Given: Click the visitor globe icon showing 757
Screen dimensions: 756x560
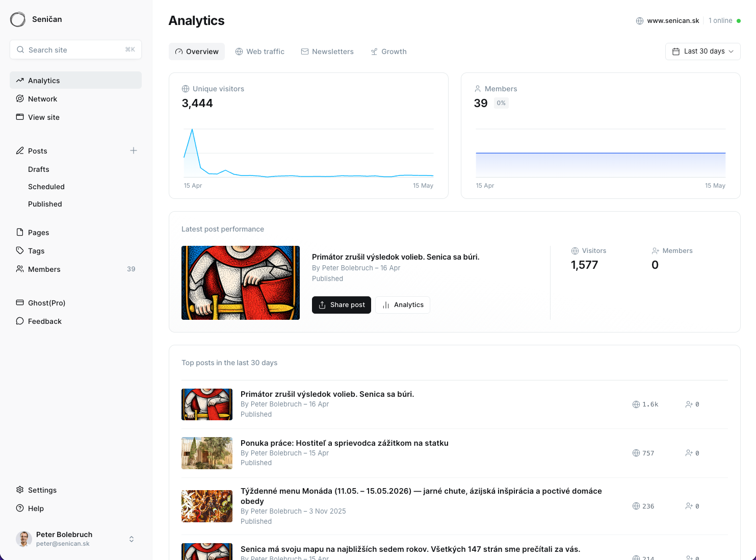Looking at the screenshot, I should pos(636,453).
